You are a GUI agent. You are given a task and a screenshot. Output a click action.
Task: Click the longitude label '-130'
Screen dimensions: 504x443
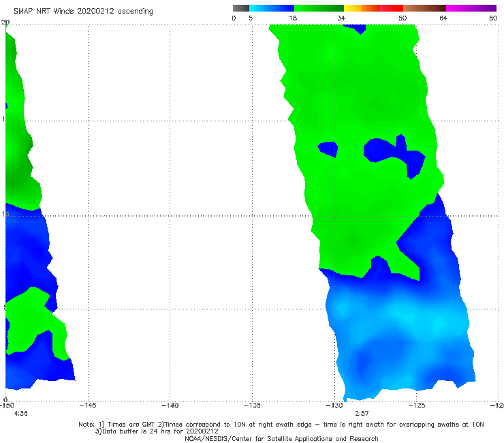[334, 406]
